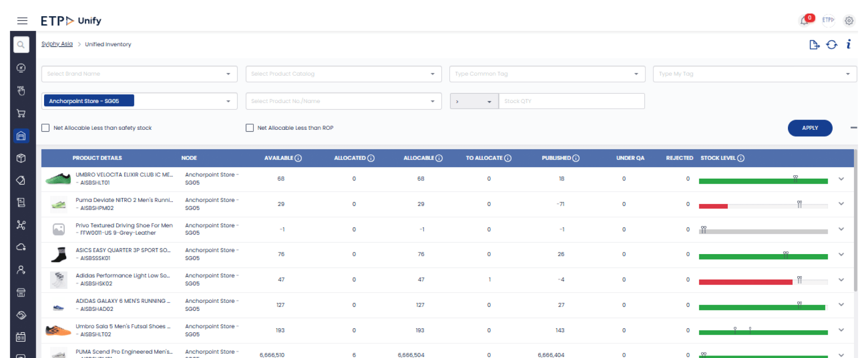Open the shopping cart sidebar icon
Image resolution: width=868 pixels, height=358 pixels.
(21, 113)
